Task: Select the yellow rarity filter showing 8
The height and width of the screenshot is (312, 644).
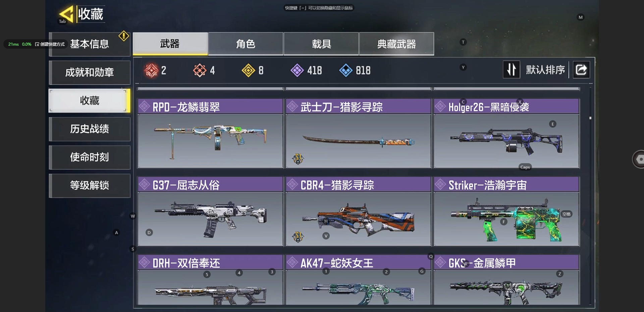Action: [x=248, y=71]
